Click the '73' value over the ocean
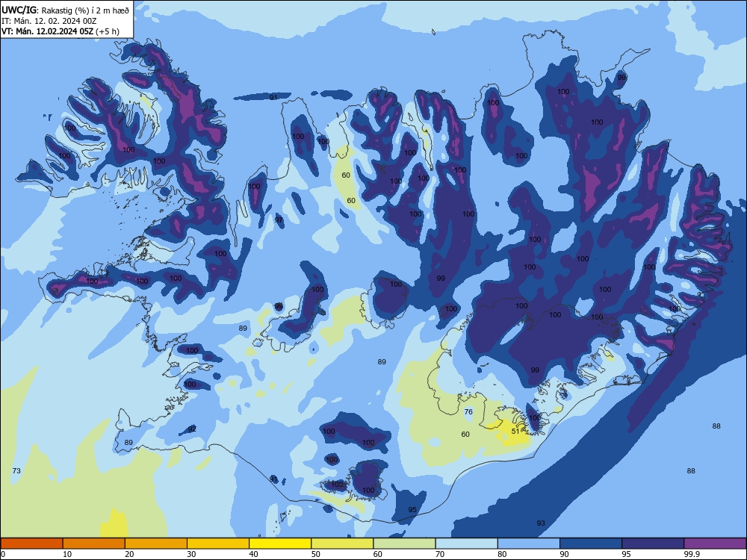This screenshot has height=560, width=747. click(x=16, y=471)
